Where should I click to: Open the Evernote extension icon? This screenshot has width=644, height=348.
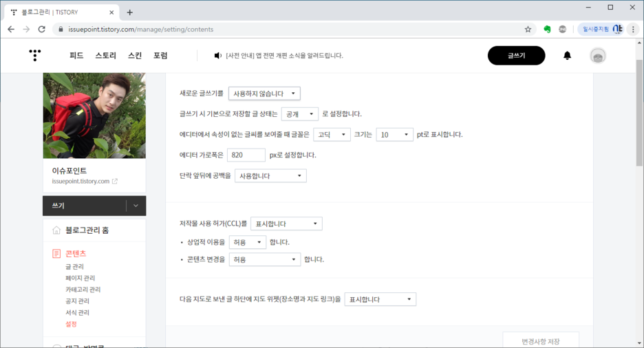[547, 29]
